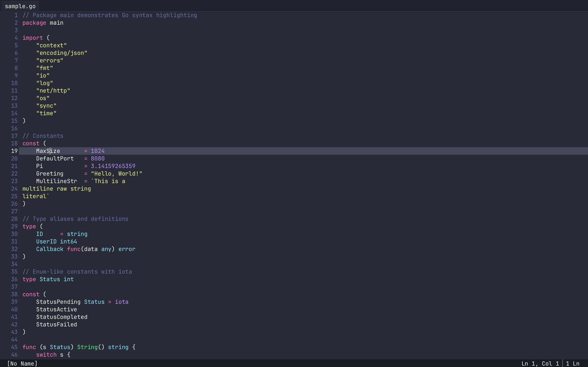Click the switch keyword on line 46
The height and width of the screenshot is (367, 588).
click(x=46, y=355)
